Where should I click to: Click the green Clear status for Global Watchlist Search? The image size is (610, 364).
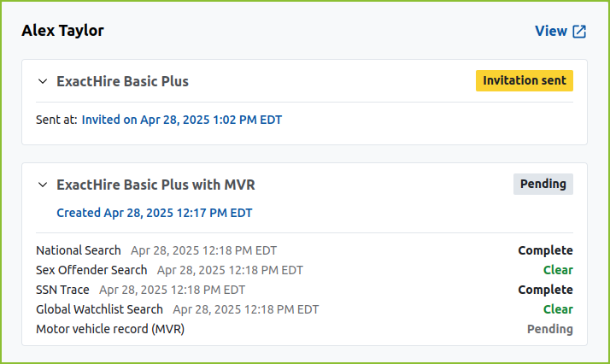pyautogui.click(x=558, y=309)
